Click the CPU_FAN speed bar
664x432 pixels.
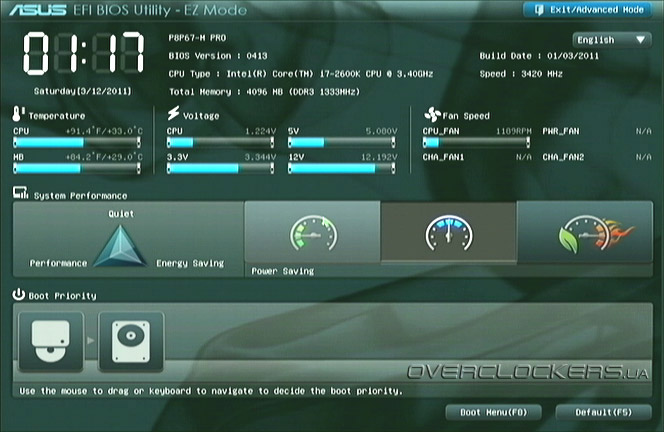pos(476,143)
